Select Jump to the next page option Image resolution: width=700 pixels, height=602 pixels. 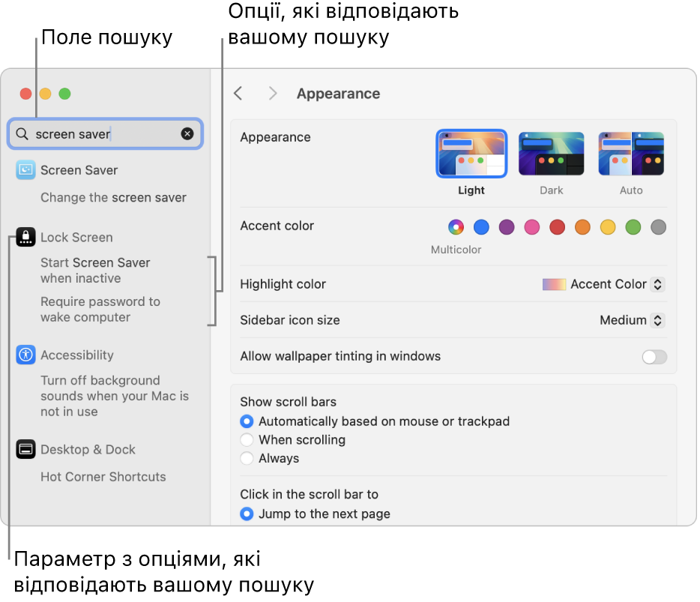(x=247, y=514)
